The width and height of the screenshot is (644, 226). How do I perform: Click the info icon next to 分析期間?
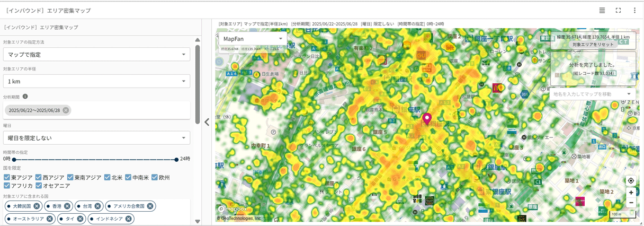[x=25, y=97]
